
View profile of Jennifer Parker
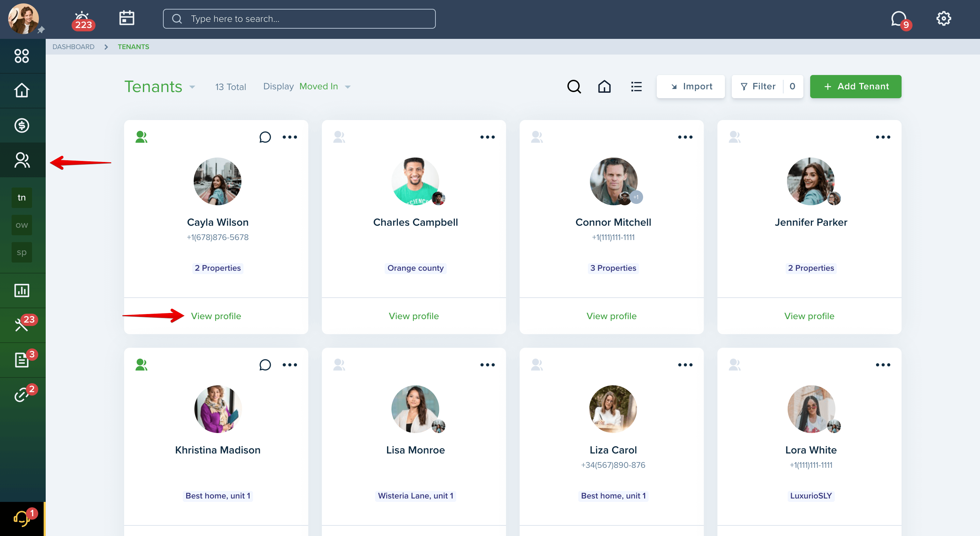pyautogui.click(x=809, y=316)
